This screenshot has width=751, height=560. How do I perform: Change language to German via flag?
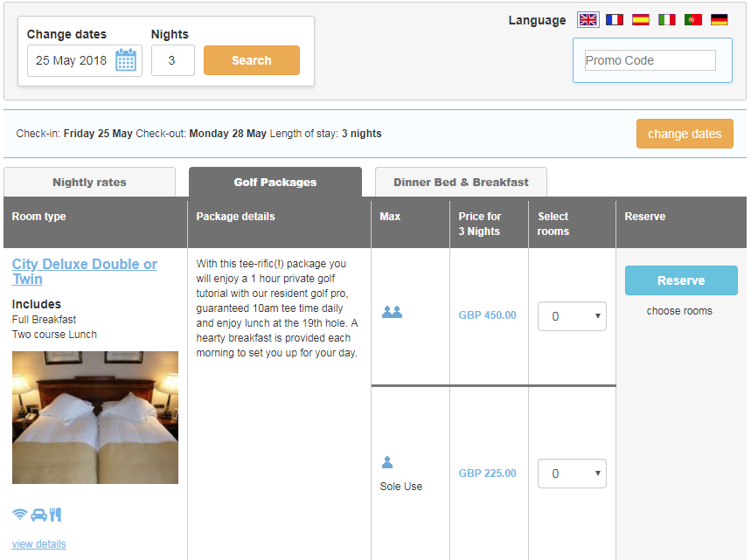pyautogui.click(x=720, y=19)
